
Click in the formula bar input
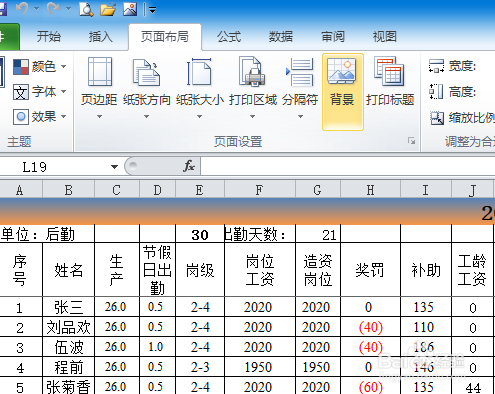point(348,166)
